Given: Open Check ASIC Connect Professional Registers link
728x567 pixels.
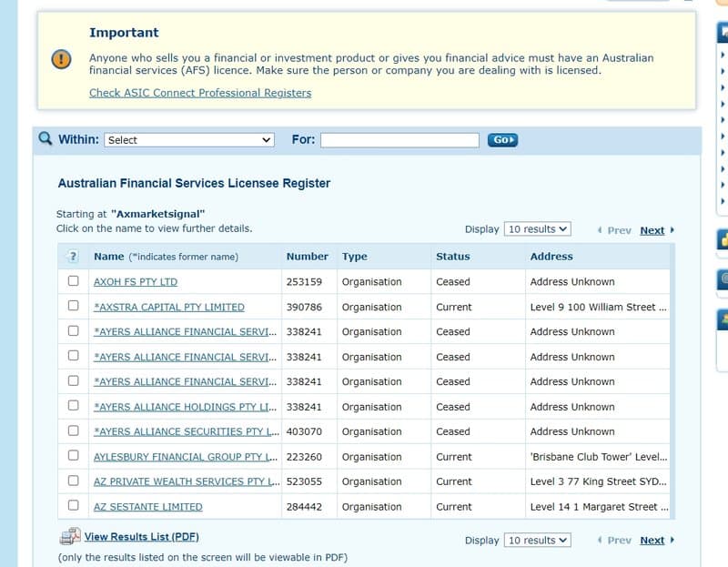Looking at the screenshot, I should click(200, 93).
